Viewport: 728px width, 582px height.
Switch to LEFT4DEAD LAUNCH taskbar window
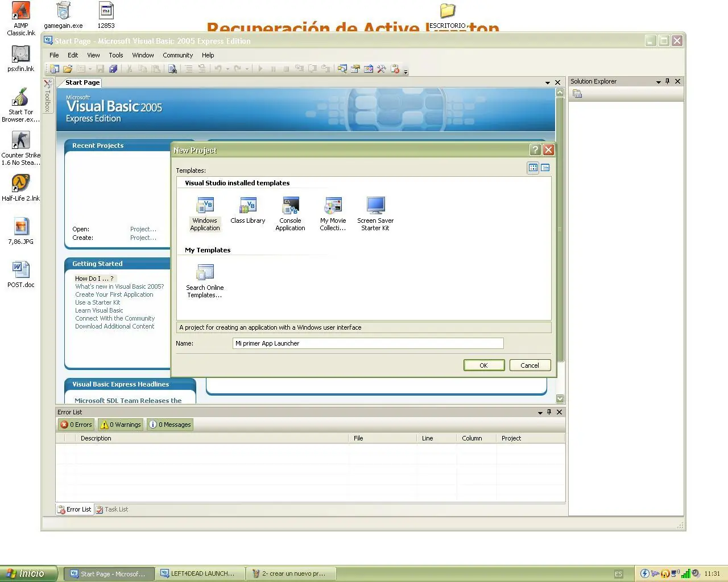pyautogui.click(x=201, y=573)
